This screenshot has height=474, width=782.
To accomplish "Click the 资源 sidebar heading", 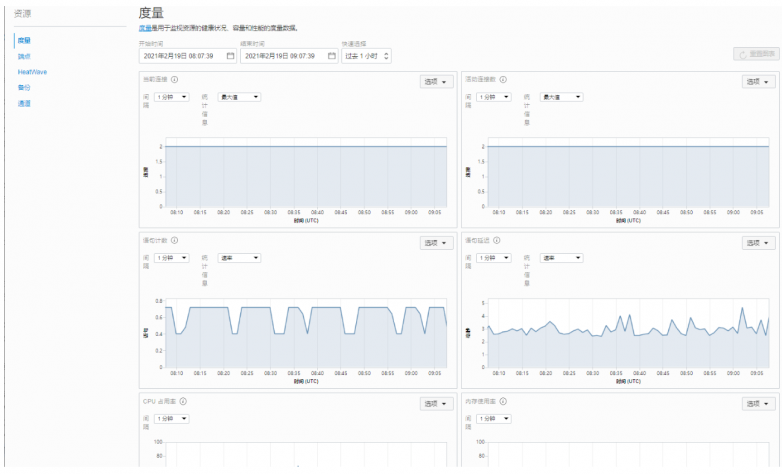I will pyautogui.click(x=22, y=13).
